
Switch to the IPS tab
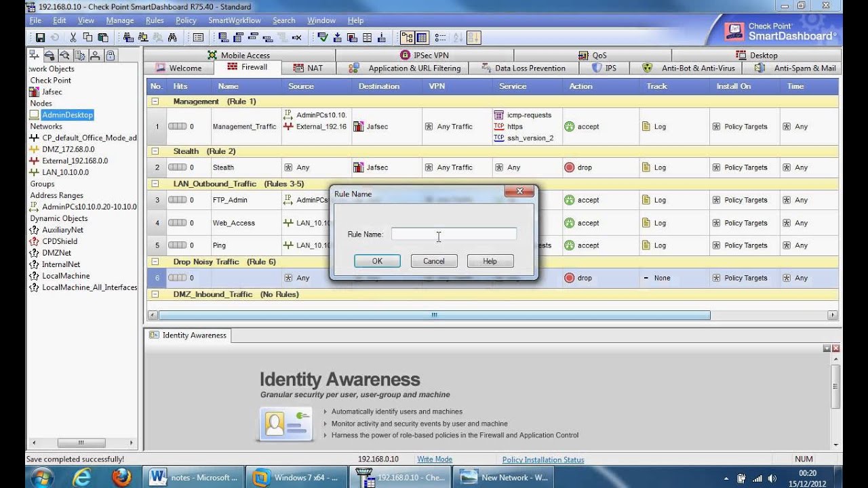pos(604,68)
